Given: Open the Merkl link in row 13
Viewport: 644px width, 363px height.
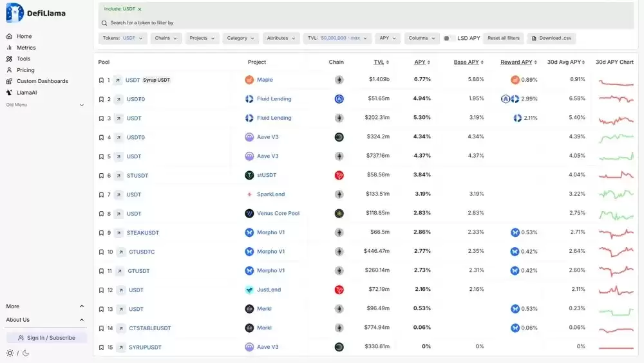Looking at the screenshot, I should pos(264,309).
